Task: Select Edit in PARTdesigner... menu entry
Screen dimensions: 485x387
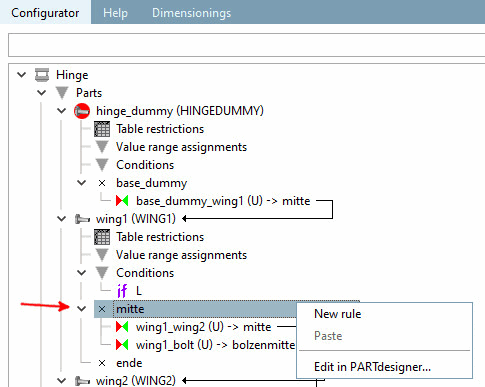Action: [x=372, y=367]
